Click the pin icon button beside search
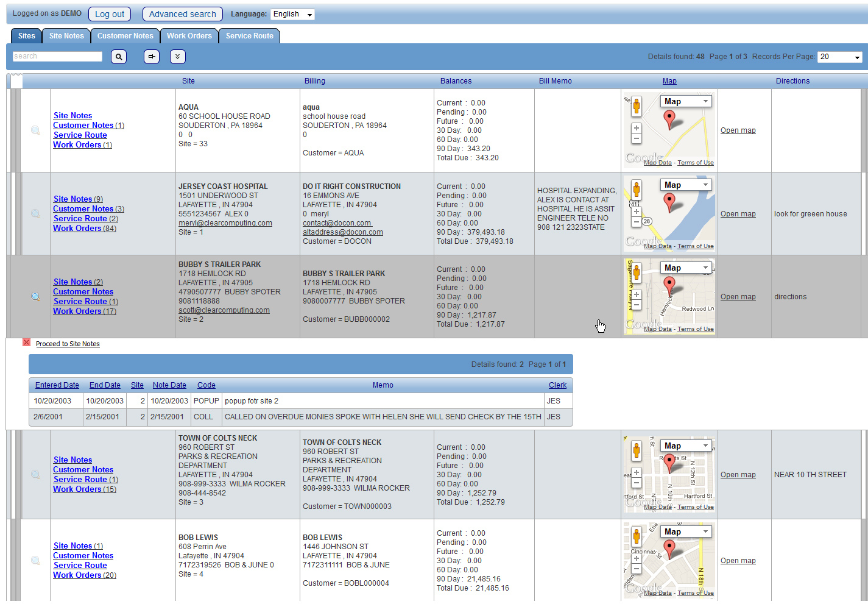This screenshot has height=604, width=868. click(152, 57)
